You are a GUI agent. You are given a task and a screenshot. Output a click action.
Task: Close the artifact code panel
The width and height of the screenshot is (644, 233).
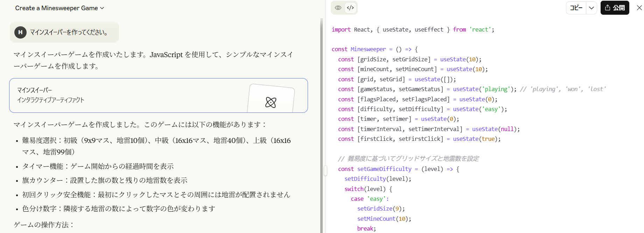point(639,8)
